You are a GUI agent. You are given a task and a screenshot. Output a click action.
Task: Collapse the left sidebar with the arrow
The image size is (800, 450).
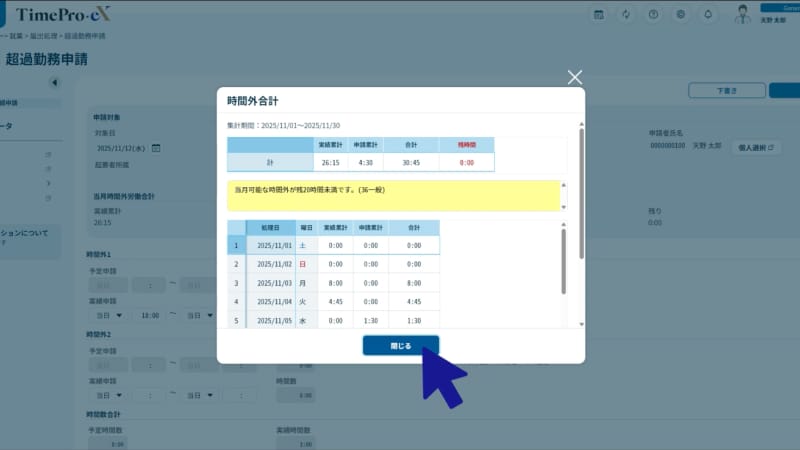(54, 83)
